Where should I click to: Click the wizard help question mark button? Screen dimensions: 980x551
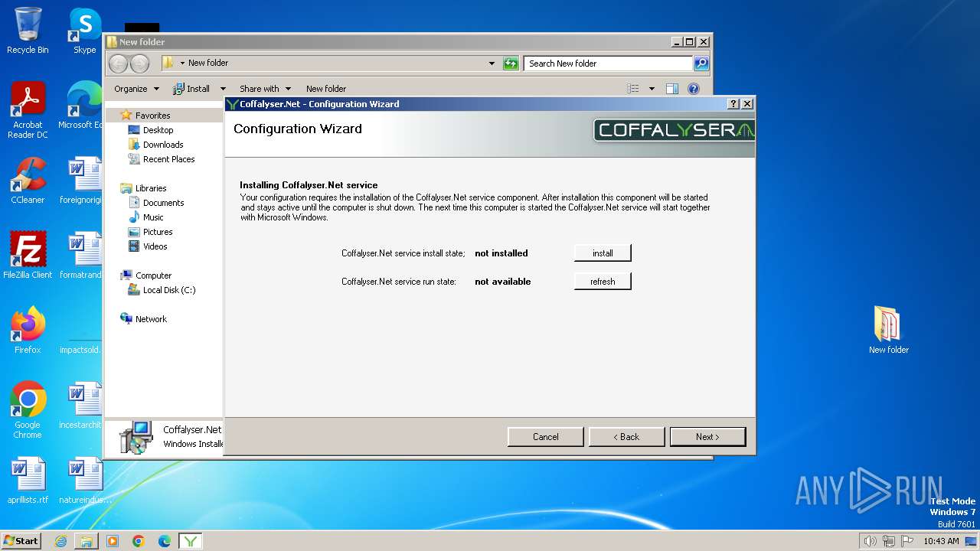(x=733, y=103)
